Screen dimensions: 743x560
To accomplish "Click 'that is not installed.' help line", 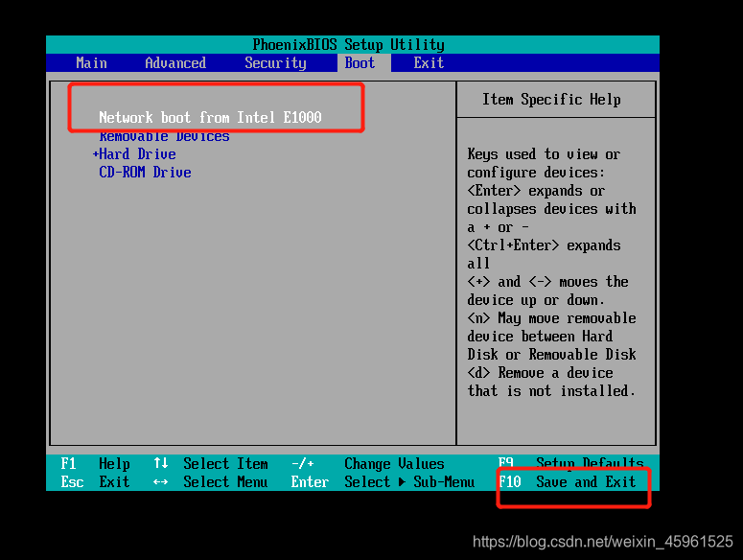I will click(551, 391).
